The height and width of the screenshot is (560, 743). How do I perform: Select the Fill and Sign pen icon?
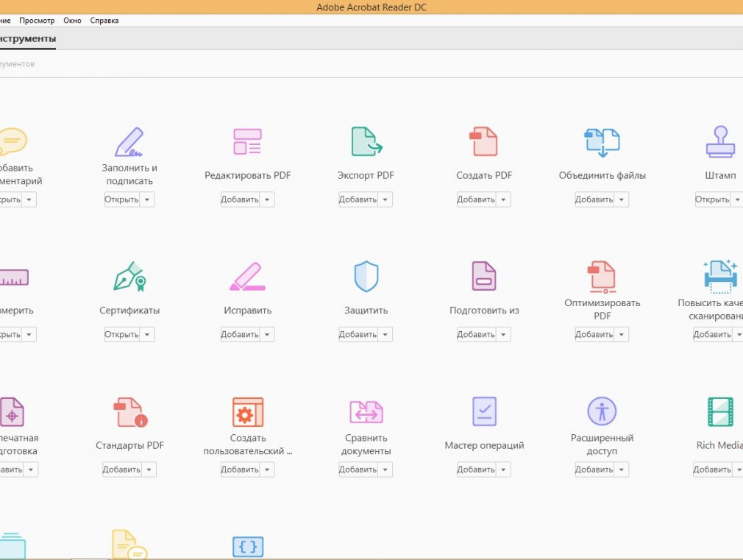129,141
